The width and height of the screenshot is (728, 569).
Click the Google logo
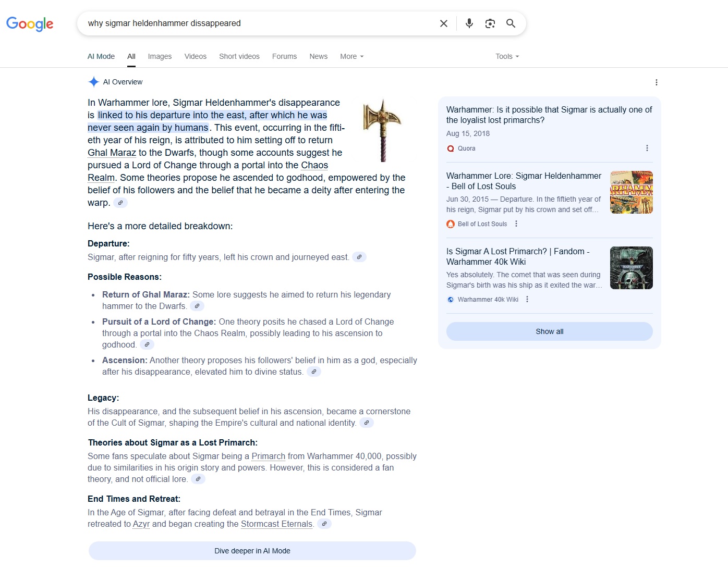(x=30, y=23)
